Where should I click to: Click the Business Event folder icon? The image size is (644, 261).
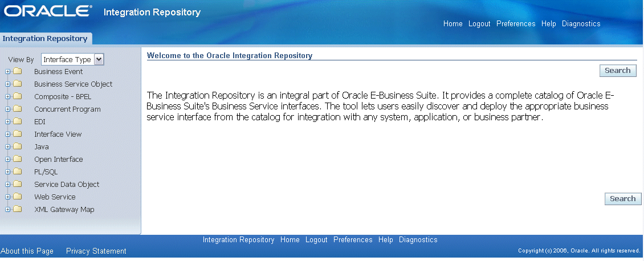(17, 71)
